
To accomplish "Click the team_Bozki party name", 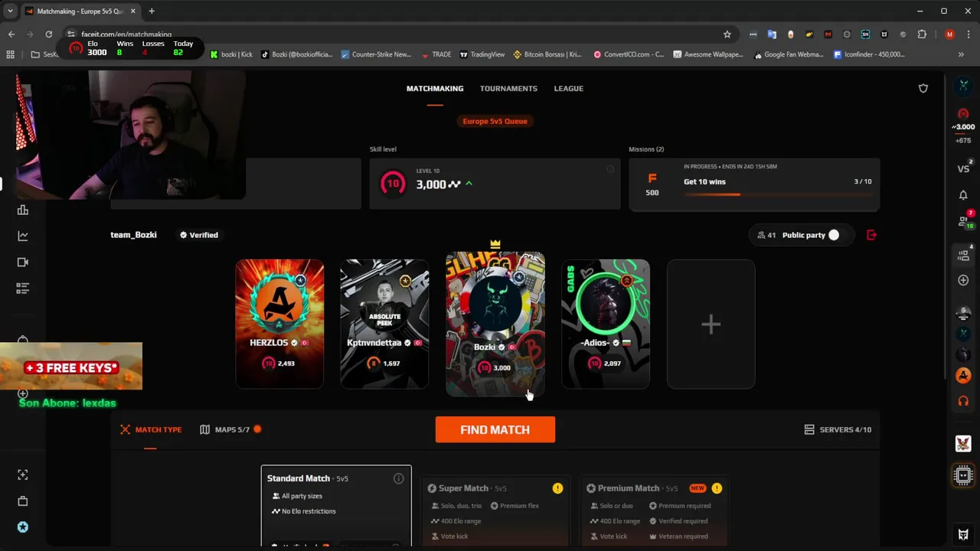I will pos(133,235).
